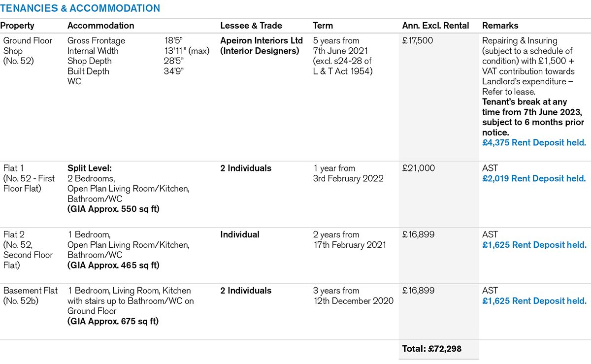
Task: Click the GIA Approx. 465 sq ft text
Action: [114, 265]
